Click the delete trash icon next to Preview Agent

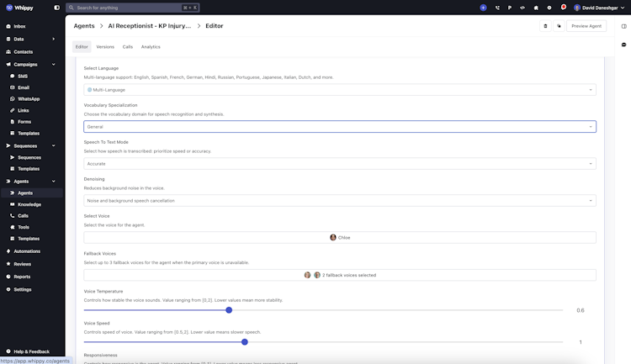(545, 26)
